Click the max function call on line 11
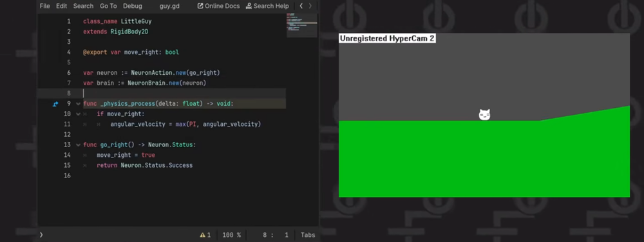644x242 pixels. [181, 125]
